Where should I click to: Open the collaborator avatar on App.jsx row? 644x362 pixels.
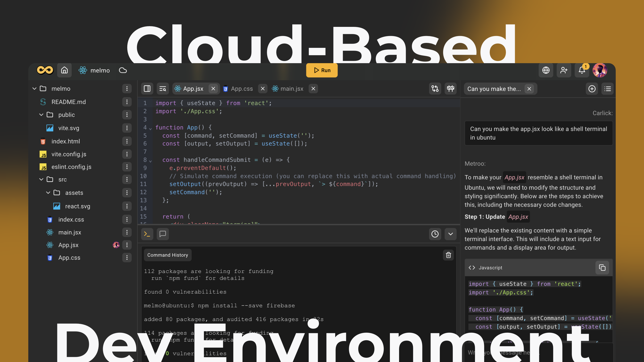pos(116,245)
